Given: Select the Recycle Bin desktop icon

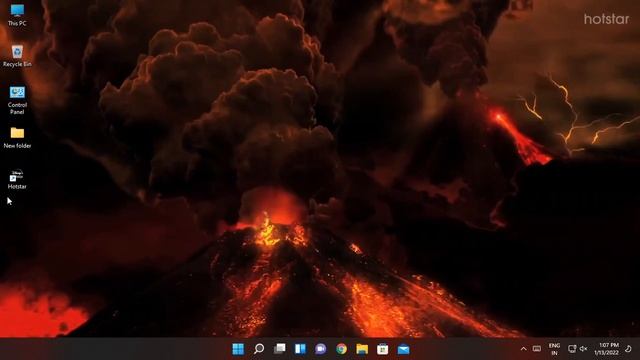Looking at the screenshot, I should point(17,56).
